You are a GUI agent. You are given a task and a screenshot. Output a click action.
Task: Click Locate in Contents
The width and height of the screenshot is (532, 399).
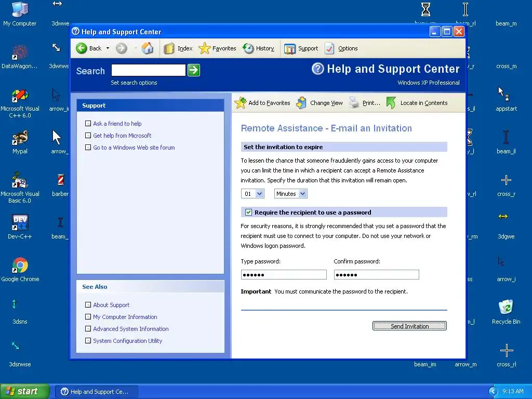point(417,103)
